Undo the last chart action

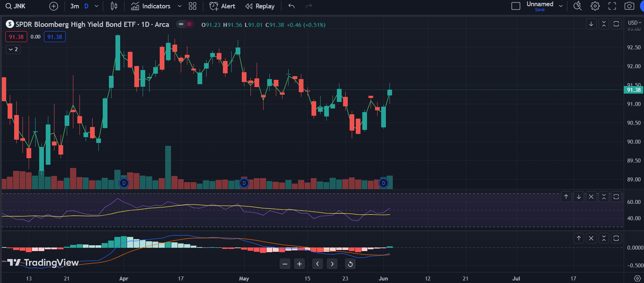pyautogui.click(x=292, y=6)
